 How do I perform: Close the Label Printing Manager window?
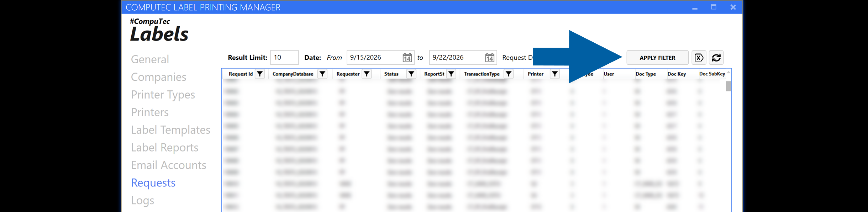pyautogui.click(x=733, y=7)
